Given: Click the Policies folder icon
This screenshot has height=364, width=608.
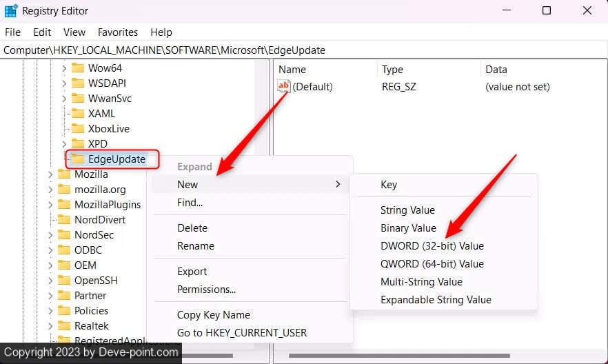Looking at the screenshot, I should pyautogui.click(x=64, y=311).
